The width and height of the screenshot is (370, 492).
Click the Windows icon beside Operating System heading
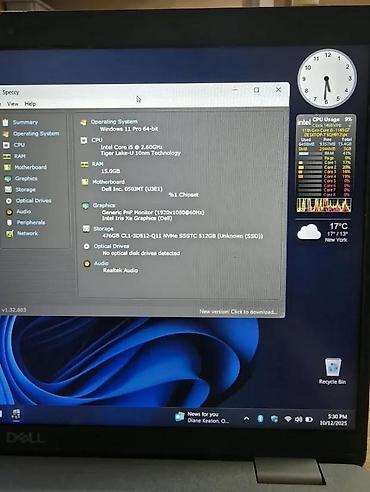pos(83,123)
